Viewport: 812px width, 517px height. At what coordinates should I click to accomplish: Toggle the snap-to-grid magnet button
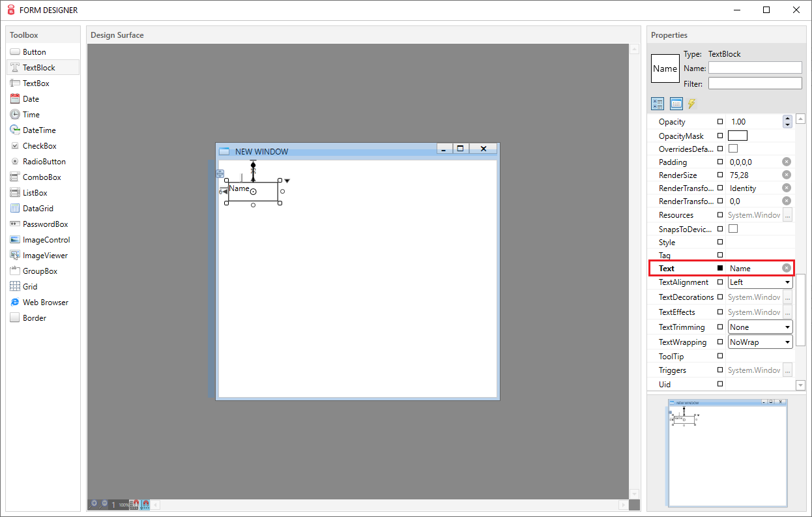pyautogui.click(x=134, y=505)
